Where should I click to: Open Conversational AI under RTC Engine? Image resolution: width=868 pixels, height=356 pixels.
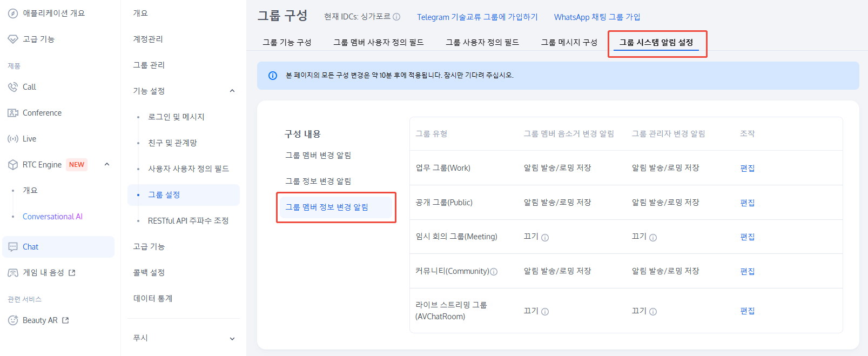click(52, 217)
